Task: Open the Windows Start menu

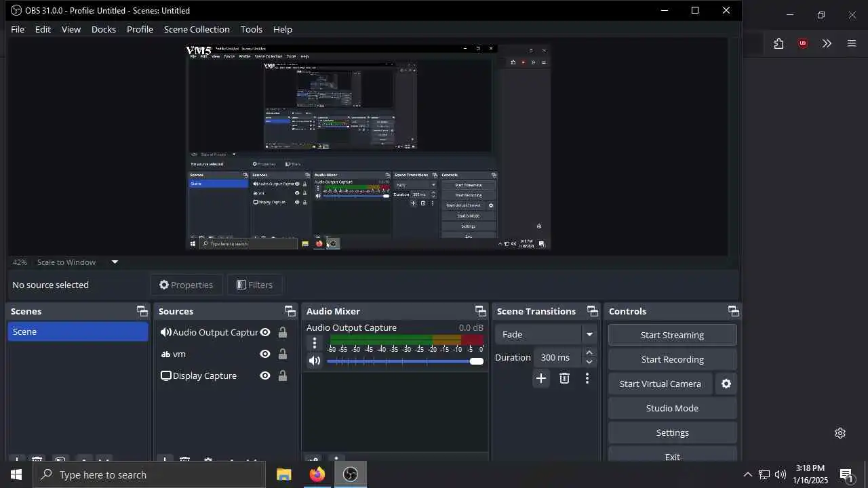Action: (x=16, y=474)
